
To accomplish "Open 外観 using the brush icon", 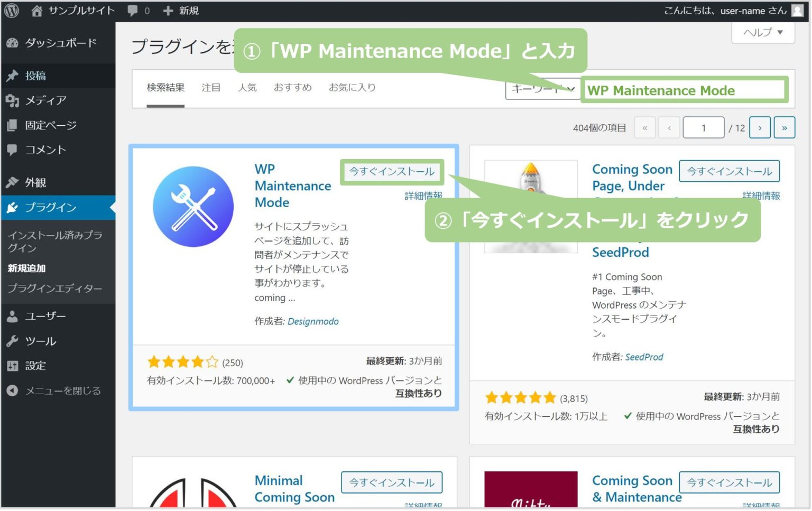I will (x=12, y=182).
